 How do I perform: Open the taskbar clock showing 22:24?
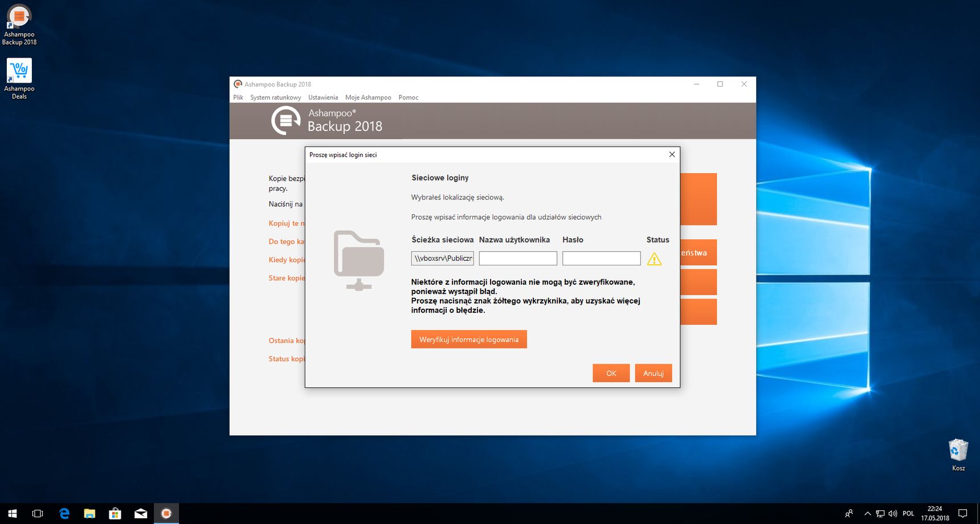935,514
